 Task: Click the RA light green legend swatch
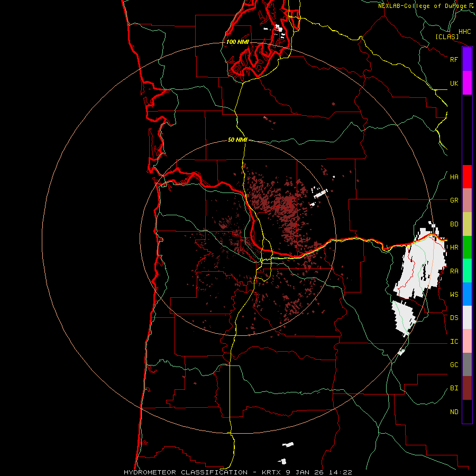click(467, 271)
